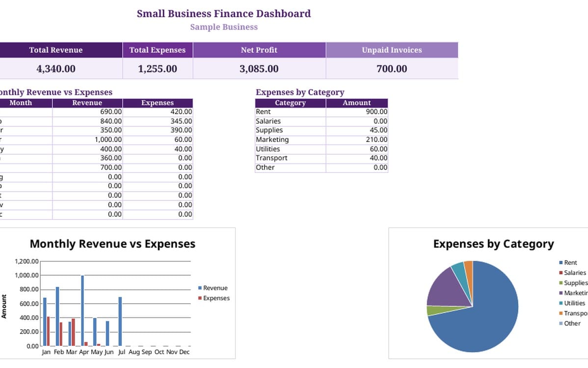Click the Salaries row in category table
The width and height of the screenshot is (588, 368).
click(321, 121)
